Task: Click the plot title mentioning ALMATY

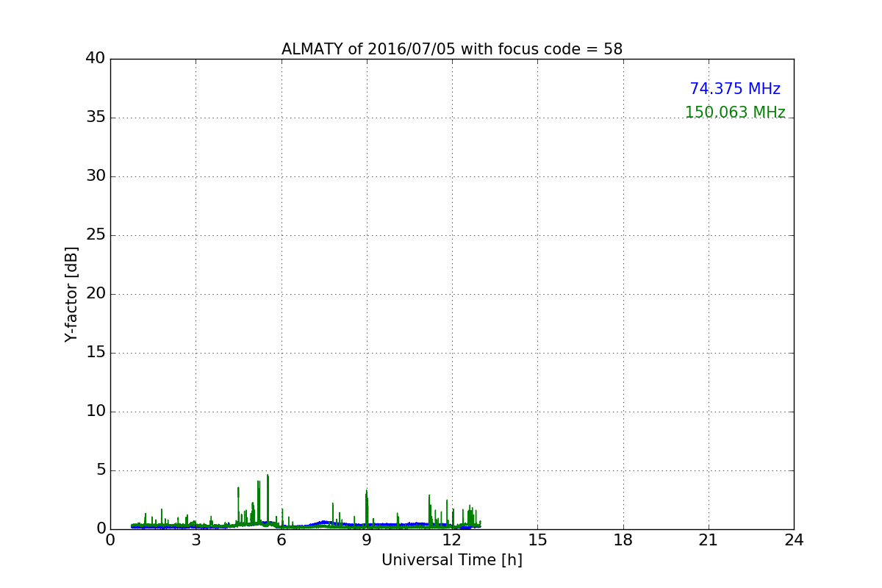Action: point(452,49)
